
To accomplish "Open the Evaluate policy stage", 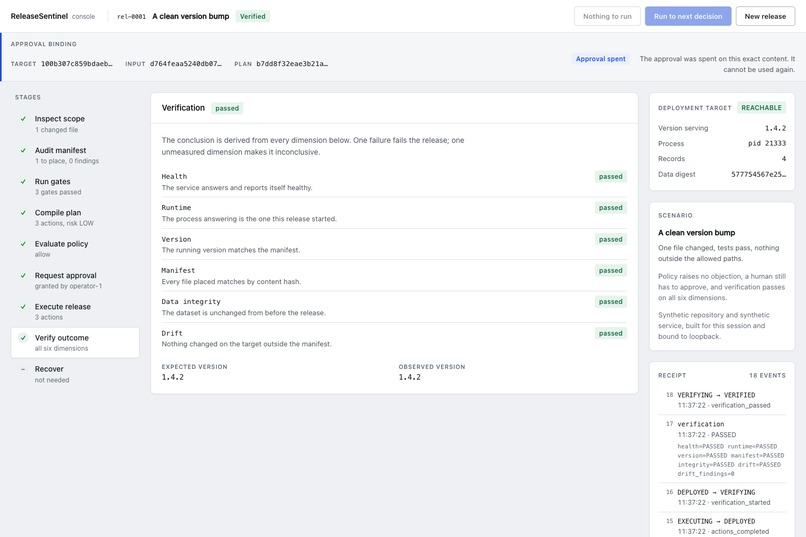I will point(75,249).
